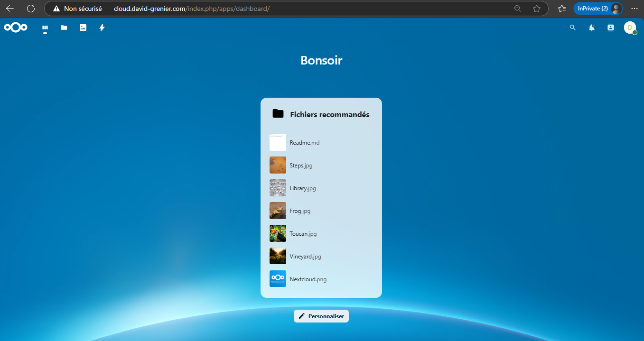Click the Library.jpg thumbnail
The width and height of the screenshot is (644, 341).
pos(278,188)
